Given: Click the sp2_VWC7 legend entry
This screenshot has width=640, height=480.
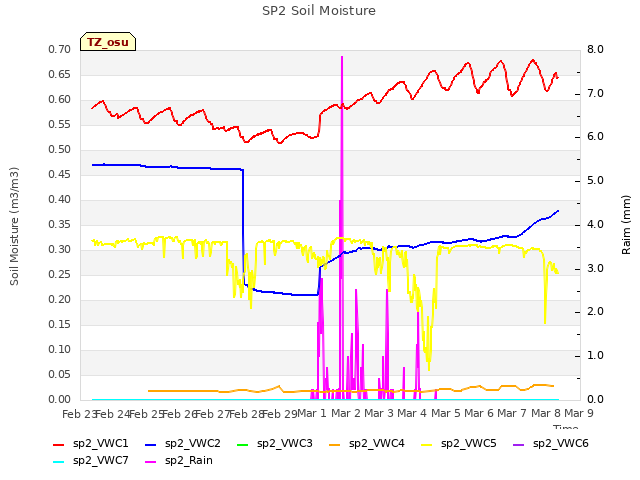Looking at the screenshot, I should pyautogui.click(x=91, y=460).
